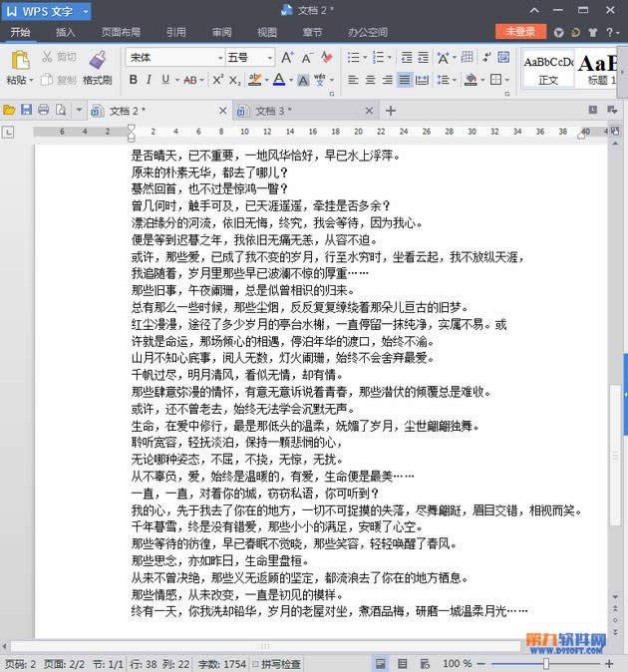Open the 插入 ribbon tab
The height and width of the screenshot is (672, 628).
pyautogui.click(x=65, y=32)
